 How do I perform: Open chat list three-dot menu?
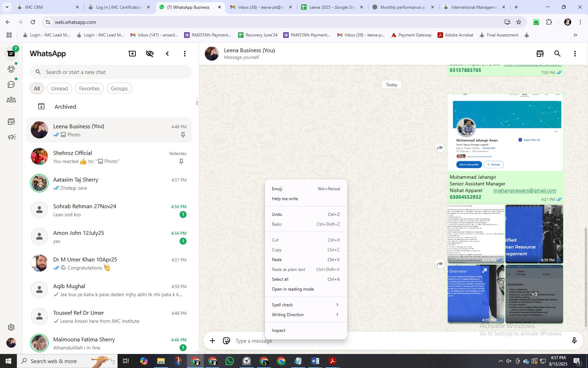(185, 54)
